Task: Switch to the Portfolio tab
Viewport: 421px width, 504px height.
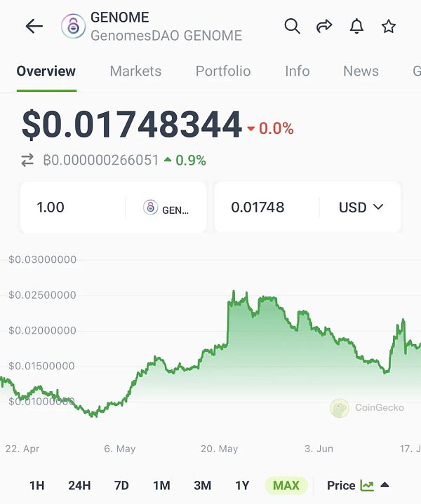Action: [x=223, y=71]
